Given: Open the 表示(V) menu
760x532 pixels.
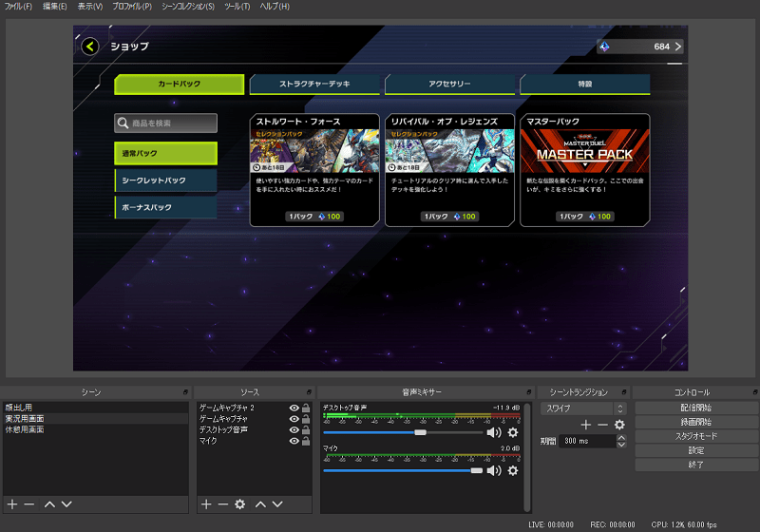Looking at the screenshot, I should 90,7.
